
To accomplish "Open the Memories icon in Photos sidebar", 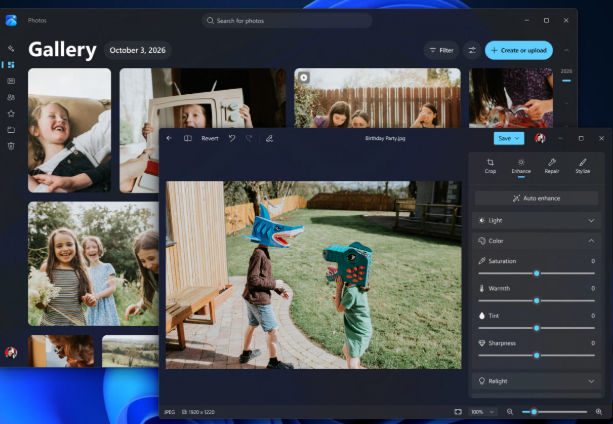I will (11, 81).
